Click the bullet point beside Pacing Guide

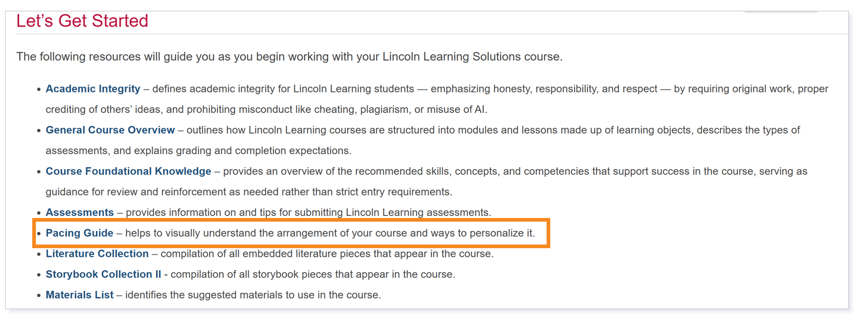click(39, 234)
